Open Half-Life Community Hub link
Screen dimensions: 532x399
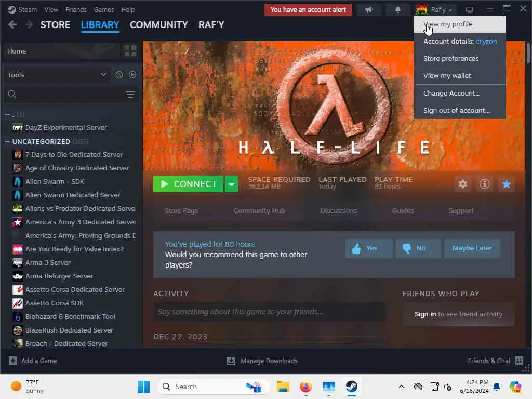point(259,211)
